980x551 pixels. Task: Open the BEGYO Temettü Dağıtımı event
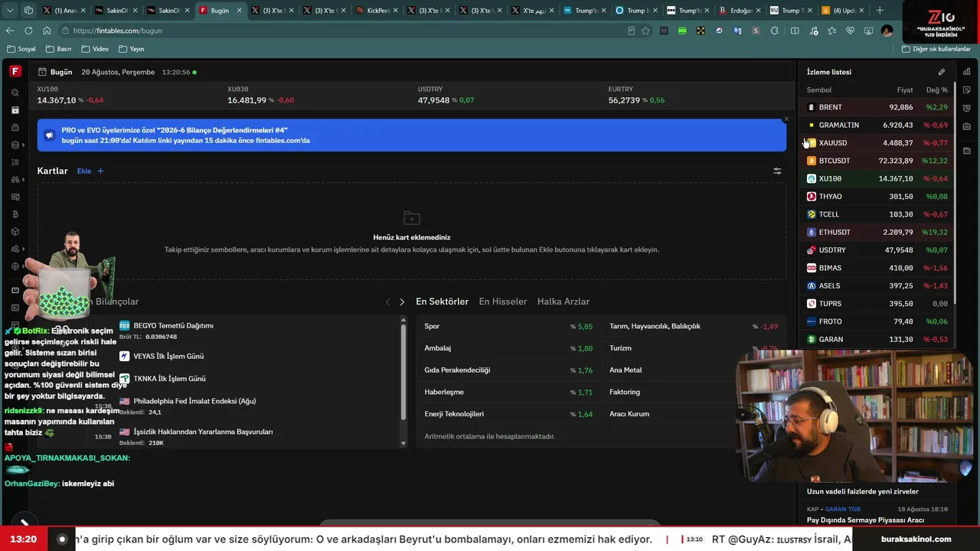173,326
